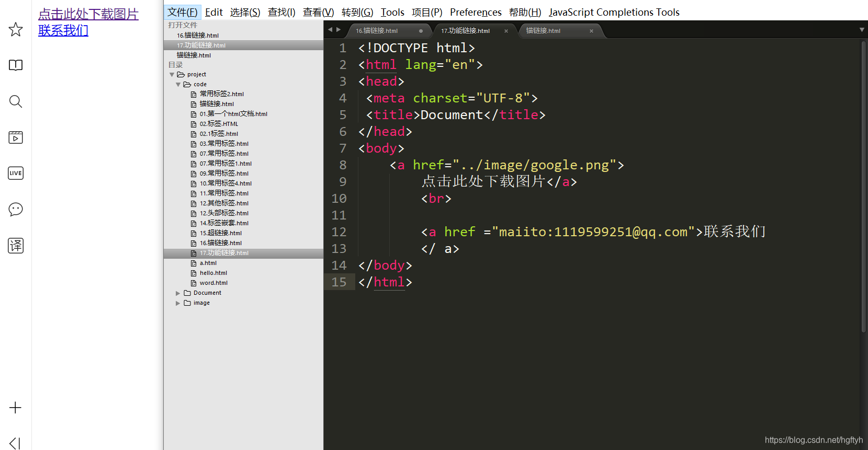Click line number 8 in gutter
The width and height of the screenshot is (868, 450).
[x=343, y=165]
